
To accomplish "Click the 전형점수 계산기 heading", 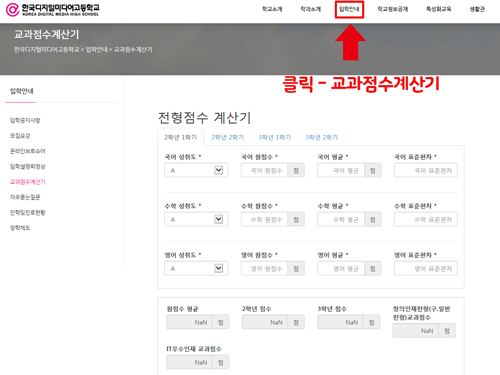I will tap(204, 118).
